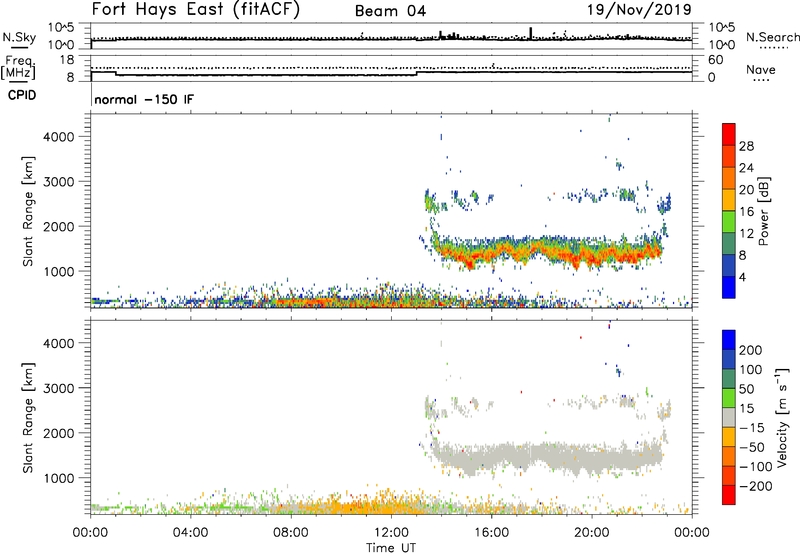The image size is (800, 554).
Task: Click the '1000' tick in the velocity panel
Action: (59, 478)
